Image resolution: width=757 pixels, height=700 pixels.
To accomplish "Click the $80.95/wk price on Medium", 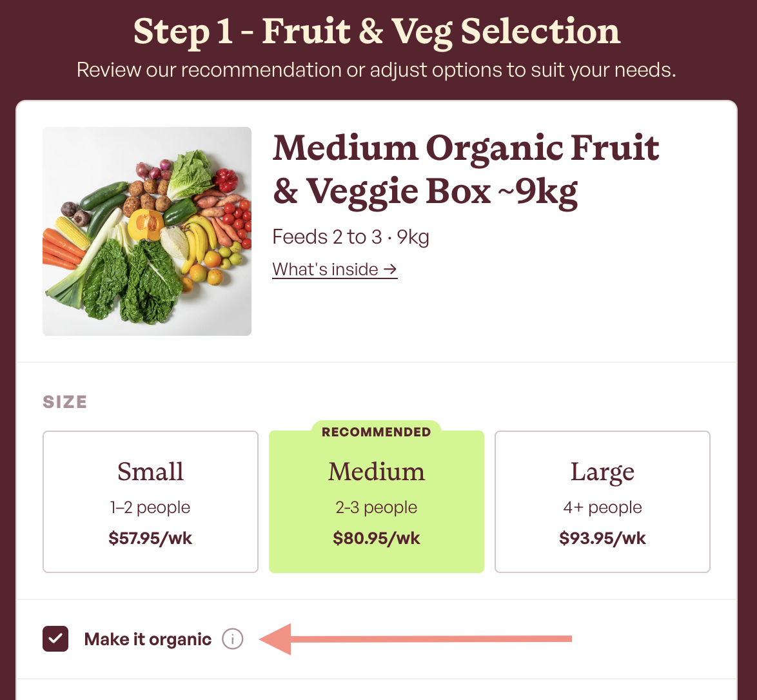I will click(377, 538).
